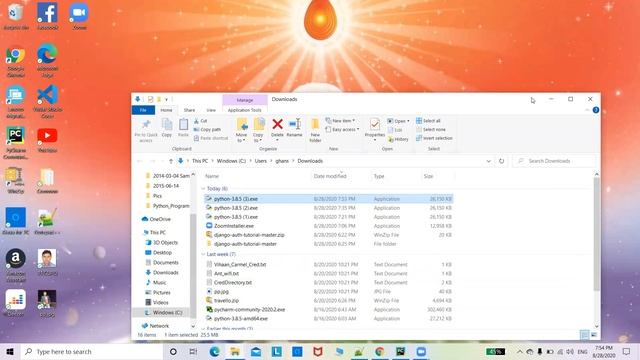This screenshot has width=640, height=360.
Task: Click the Rename ribbon icon
Action: 294,124
